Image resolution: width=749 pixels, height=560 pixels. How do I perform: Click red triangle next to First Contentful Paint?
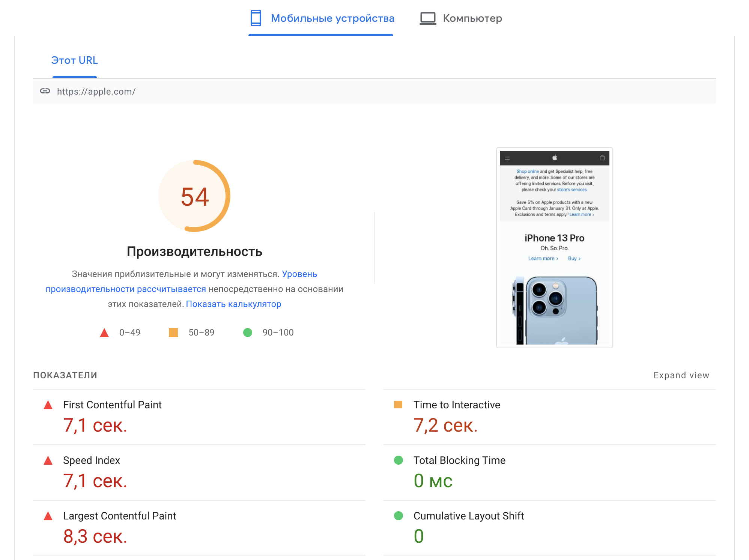[48, 405]
